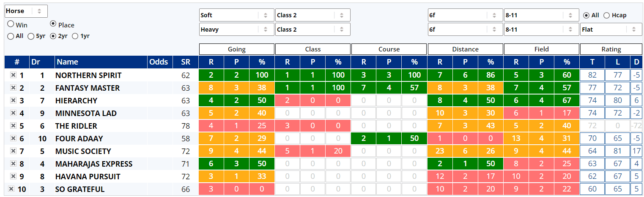
Task: Click NORTHERN SPIRIT's green Going 100% cell
Action: pos(262,75)
